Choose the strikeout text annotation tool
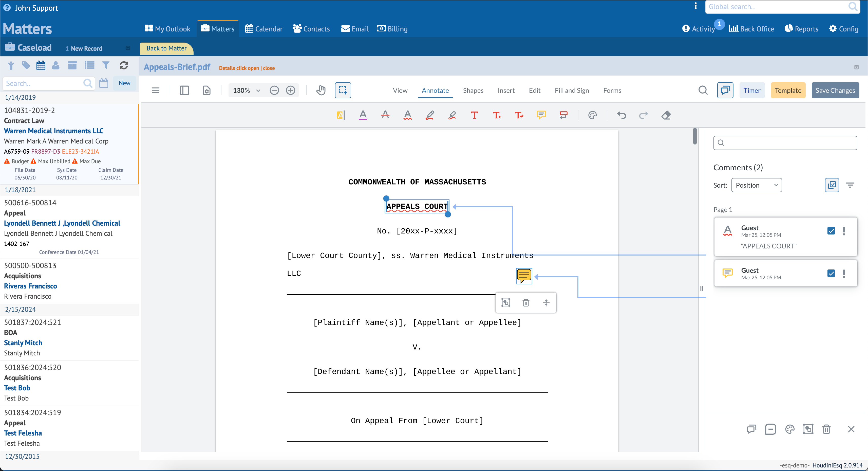 pyautogui.click(x=385, y=115)
